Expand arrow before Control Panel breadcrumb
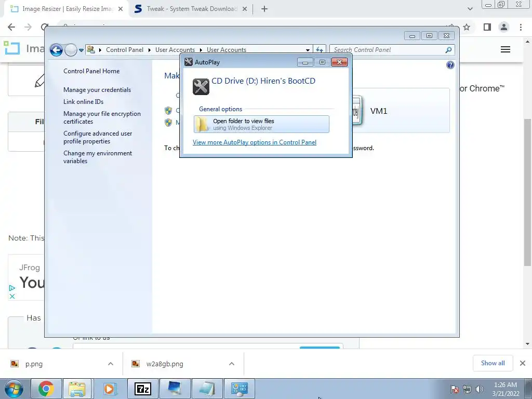The image size is (532, 399). click(100, 50)
